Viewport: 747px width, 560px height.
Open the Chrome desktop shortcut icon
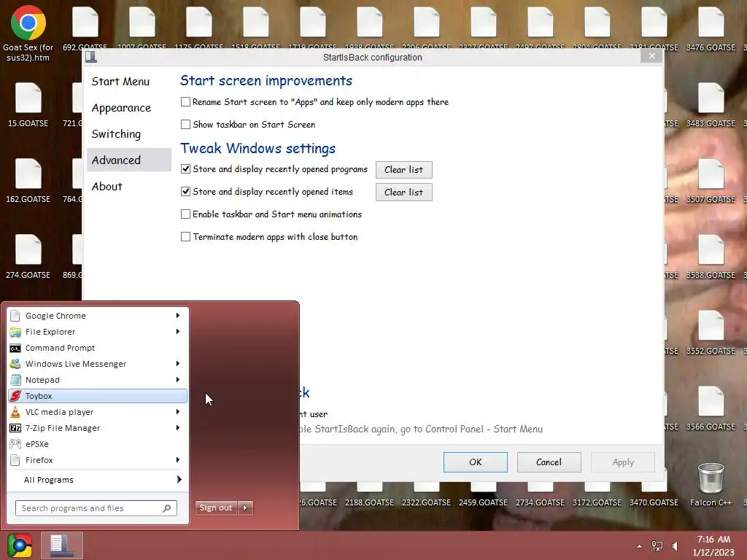[28, 23]
